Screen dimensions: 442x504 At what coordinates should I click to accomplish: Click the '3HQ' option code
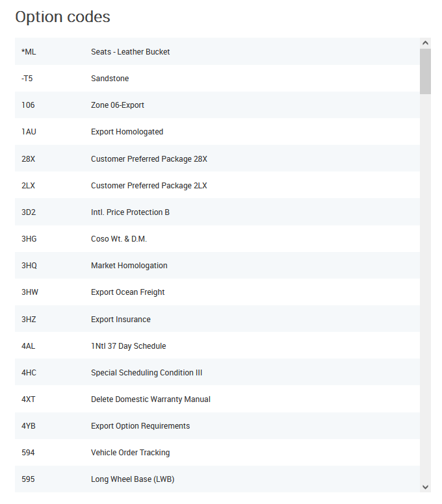[x=29, y=266]
